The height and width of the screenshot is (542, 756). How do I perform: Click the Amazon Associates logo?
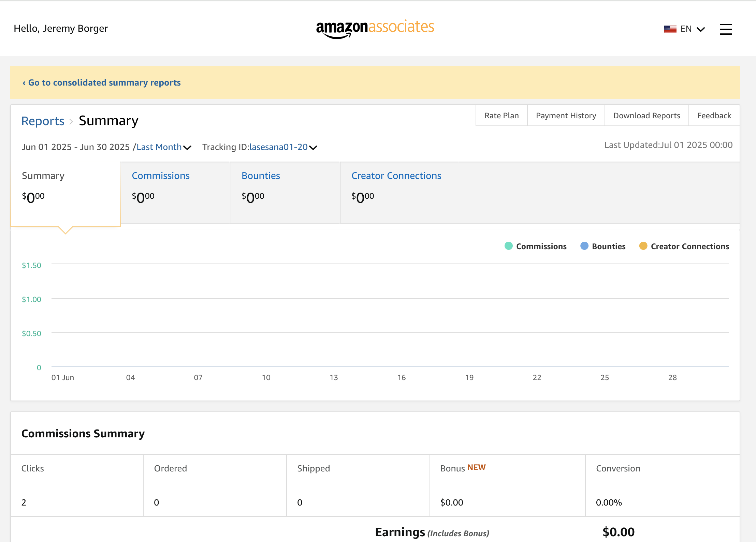375,29
